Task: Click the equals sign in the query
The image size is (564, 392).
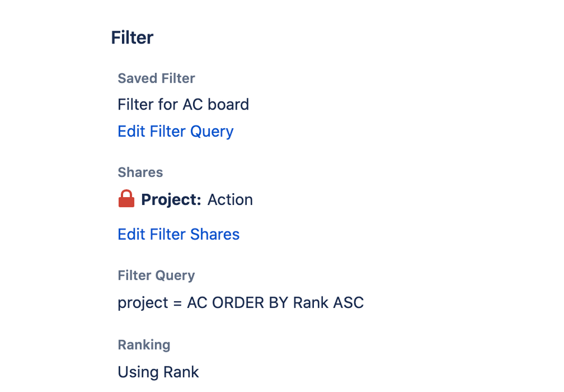Action: [177, 303]
